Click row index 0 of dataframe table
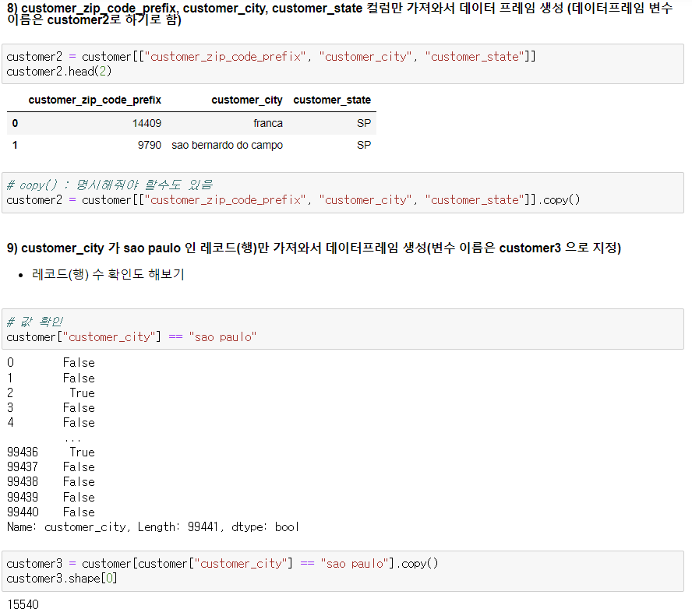This screenshot has height=616, width=692. pyautogui.click(x=15, y=124)
